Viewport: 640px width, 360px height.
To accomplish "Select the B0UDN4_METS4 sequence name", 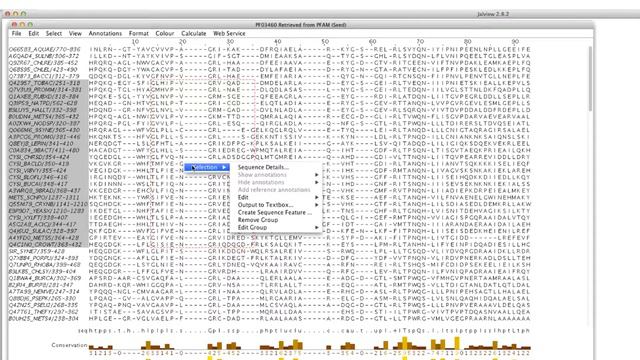I will [x=44, y=117].
